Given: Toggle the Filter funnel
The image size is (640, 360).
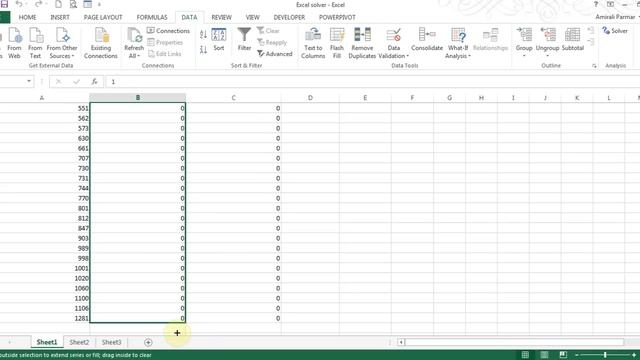Looking at the screenshot, I should [244, 40].
